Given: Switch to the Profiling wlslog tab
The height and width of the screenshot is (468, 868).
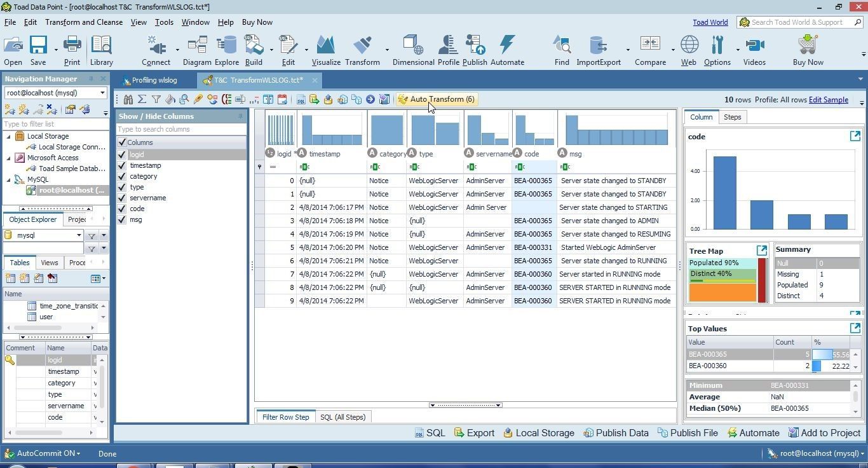Looking at the screenshot, I should (x=149, y=80).
